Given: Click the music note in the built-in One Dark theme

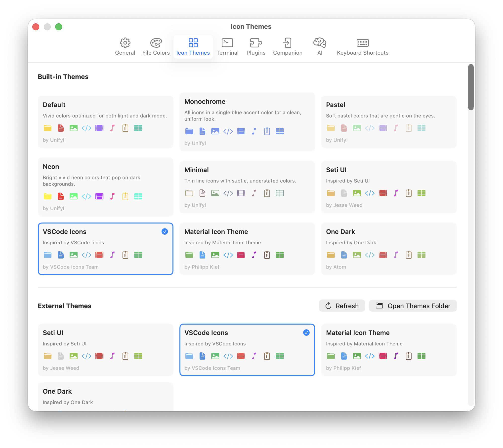Looking at the screenshot, I should (x=396, y=255).
